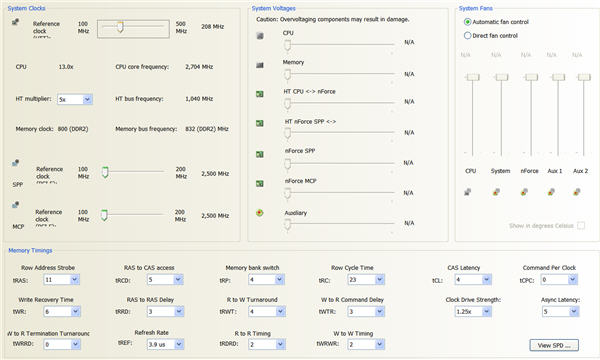Click the HT CPU <-> nForce voltage icon
This screenshot has height=360, width=600.
[x=260, y=94]
